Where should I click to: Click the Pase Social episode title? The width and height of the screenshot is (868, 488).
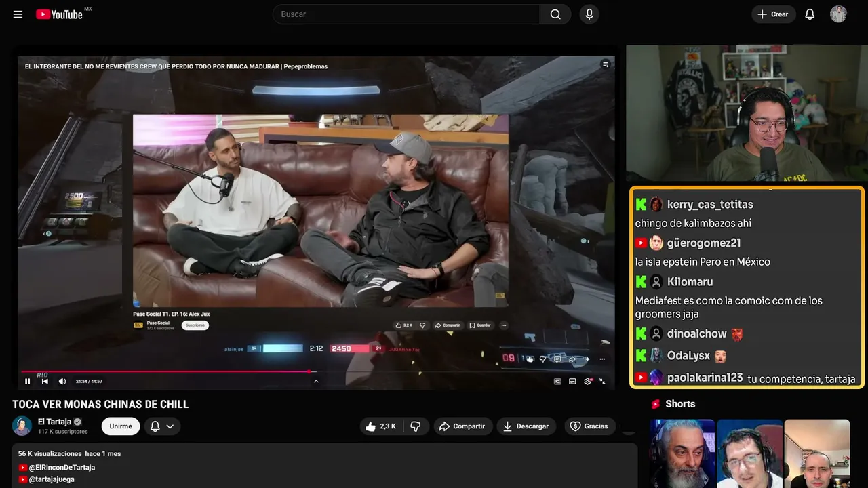coord(172,314)
